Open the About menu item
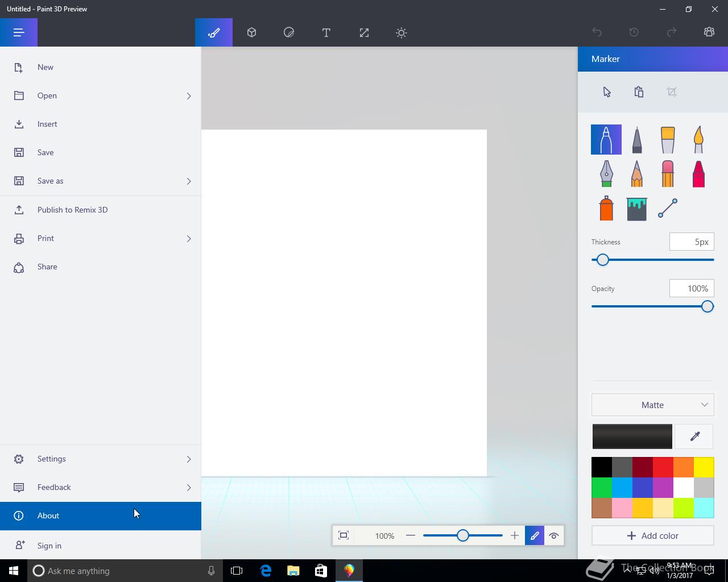The width and height of the screenshot is (728, 582). coord(48,516)
